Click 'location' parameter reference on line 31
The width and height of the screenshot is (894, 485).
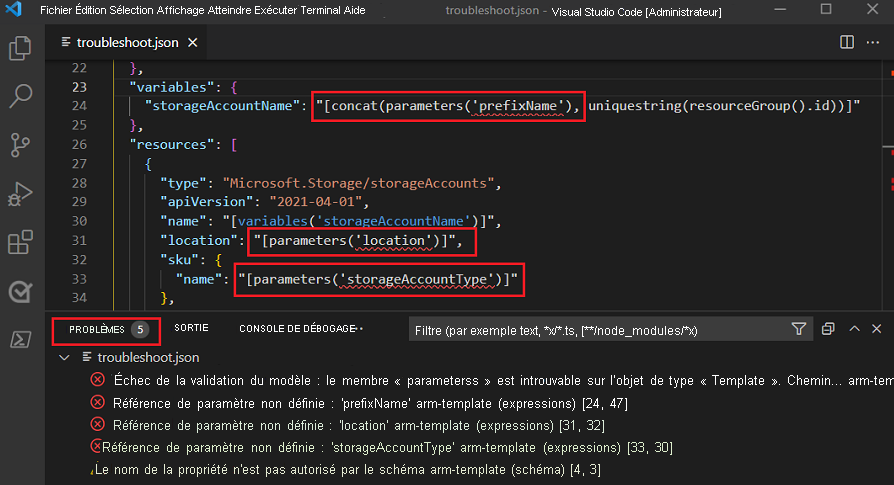coord(393,241)
